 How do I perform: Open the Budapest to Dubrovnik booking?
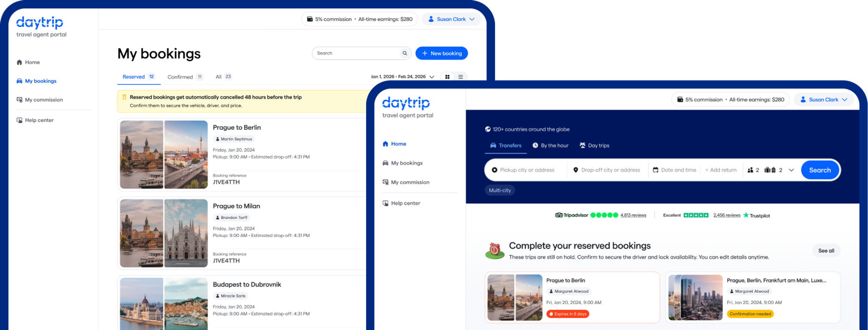click(x=242, y=303)
